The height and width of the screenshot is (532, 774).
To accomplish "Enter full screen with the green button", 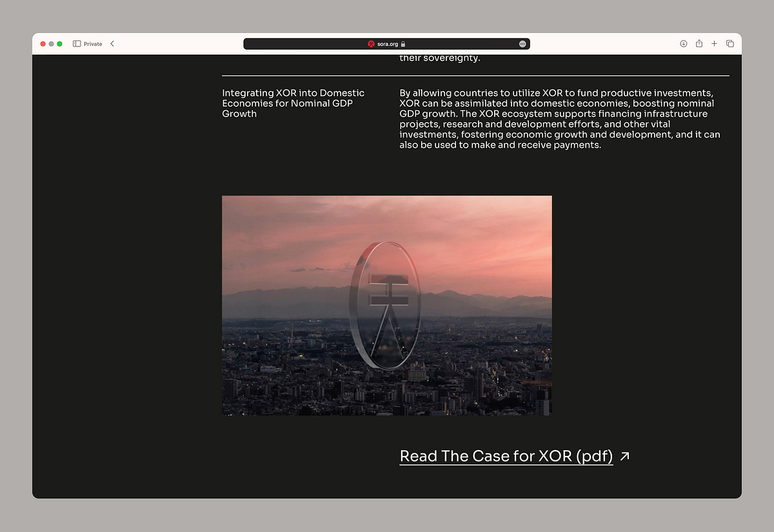I will (60, 44).
